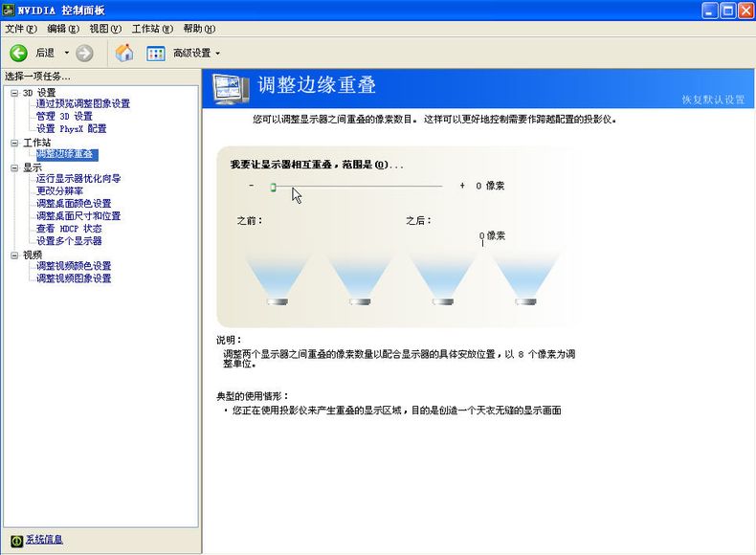Click the 工作站 category label
The height and width of the screenshot is (555, 756).
coord(36,143)
